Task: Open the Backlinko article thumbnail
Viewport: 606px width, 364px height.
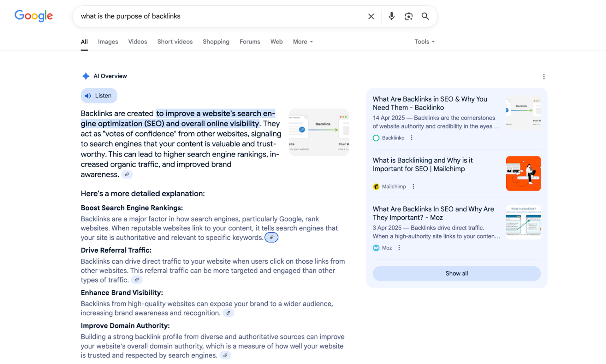Action: click(x=523, y=112)
